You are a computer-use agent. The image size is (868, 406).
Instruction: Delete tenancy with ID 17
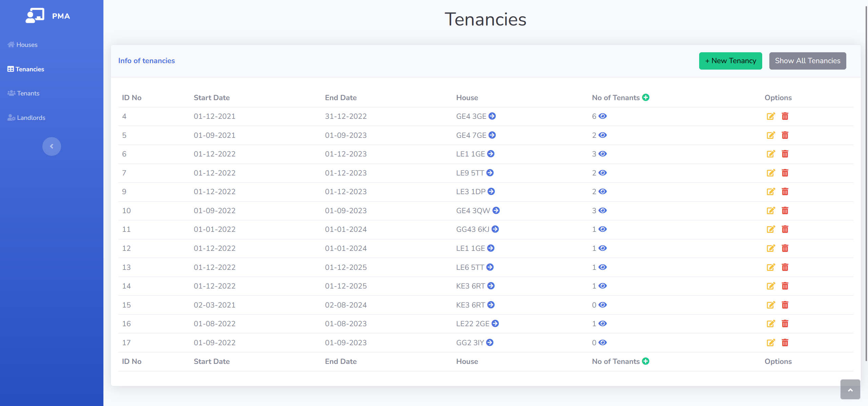[x=785, y=343]
